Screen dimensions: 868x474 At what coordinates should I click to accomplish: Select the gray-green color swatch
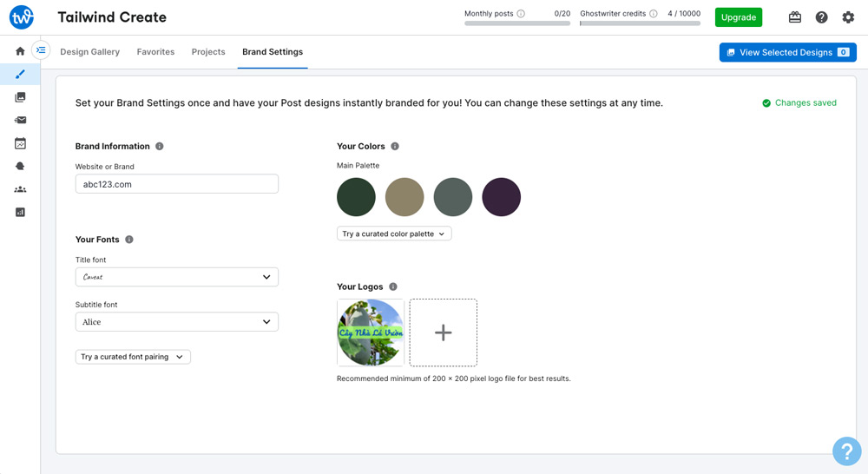click(x=453, y=197)
